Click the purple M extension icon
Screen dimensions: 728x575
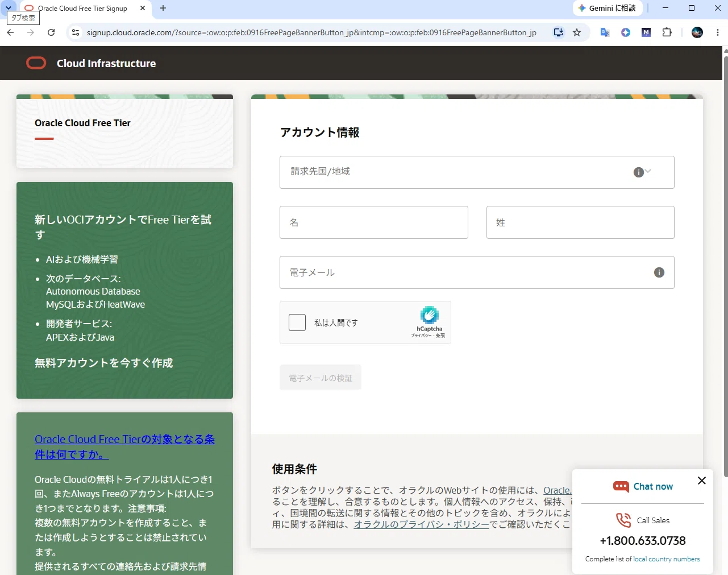[x=646, y=32]
